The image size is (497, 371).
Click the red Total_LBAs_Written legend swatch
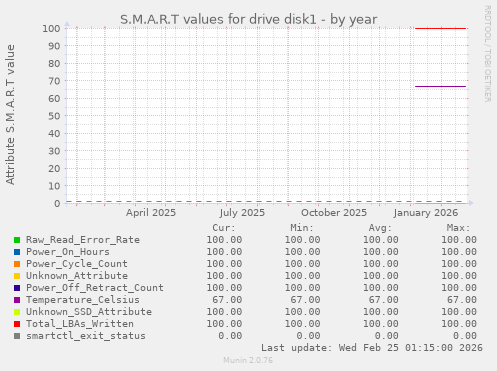pyautogui.click(x=17, y=324)
